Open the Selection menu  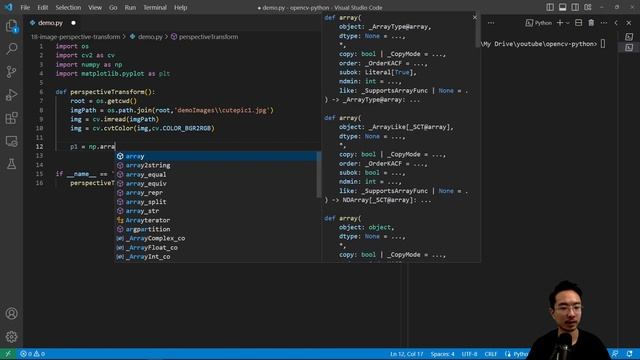[x=68, y=7]
